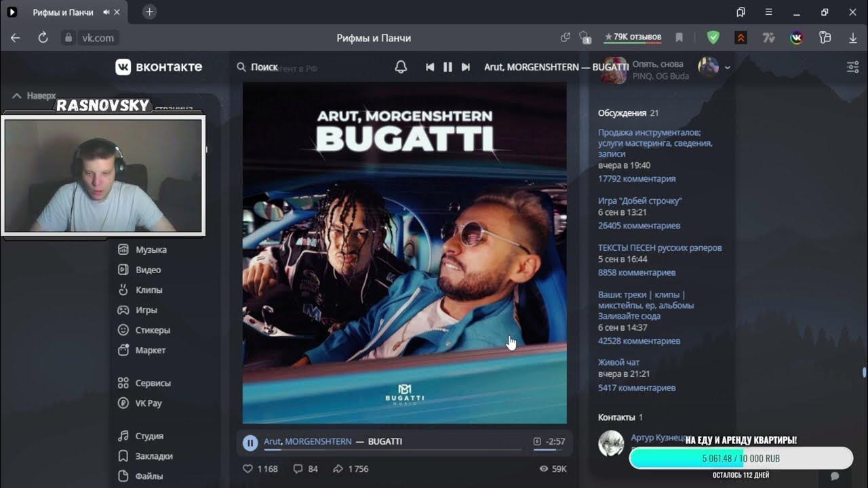Screen dimensions: 868x488
Task: Share the post with 1756 reposts
Action: [x=351, y=468]
